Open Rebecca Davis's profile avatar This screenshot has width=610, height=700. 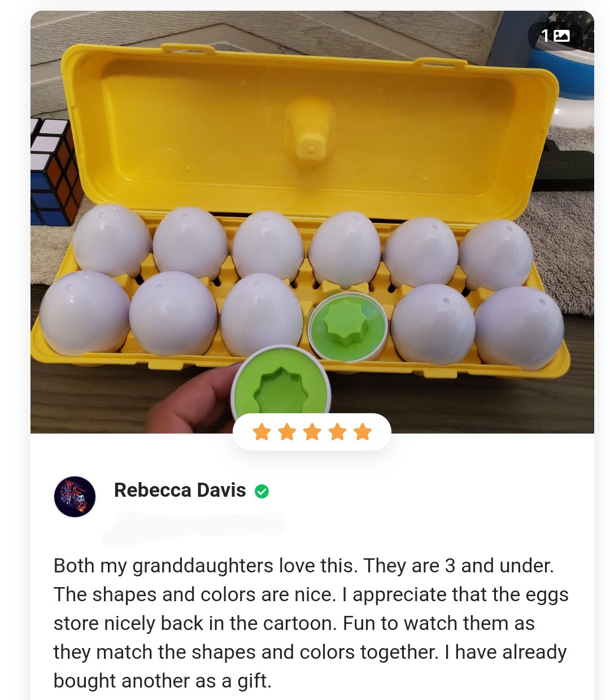(x=75, y=497)
